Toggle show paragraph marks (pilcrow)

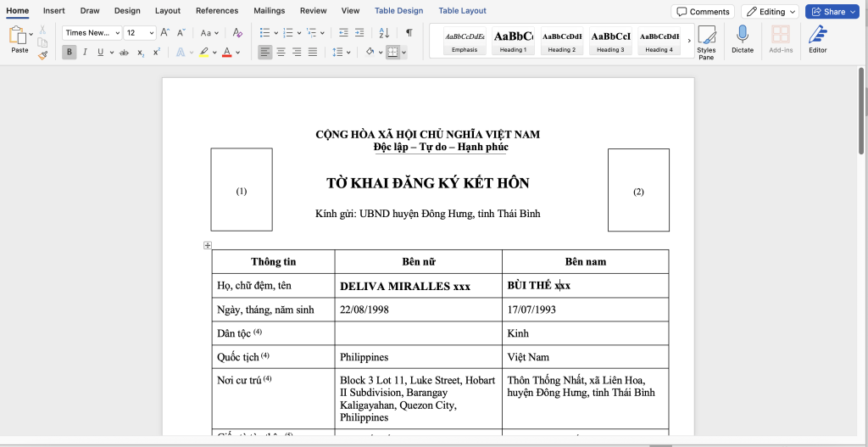click(409, 33)
